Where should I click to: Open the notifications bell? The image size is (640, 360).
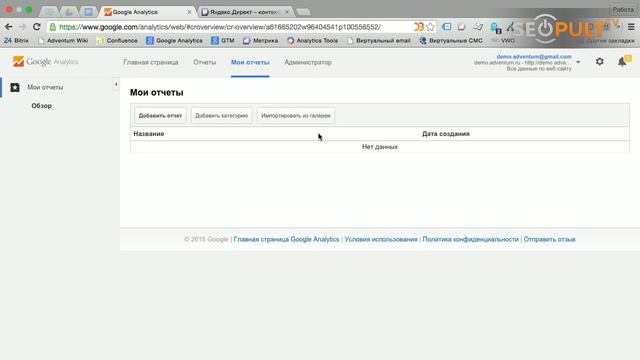[622, 62]
